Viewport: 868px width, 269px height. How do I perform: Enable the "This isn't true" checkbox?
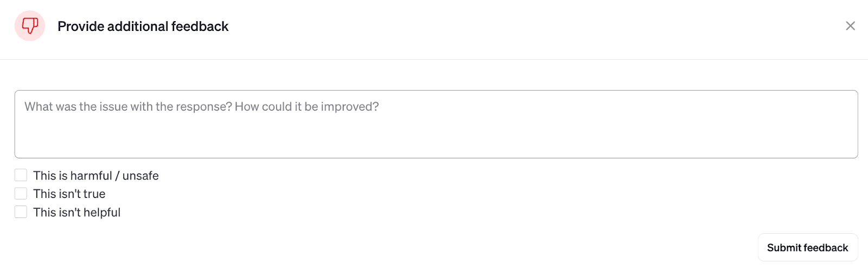coord(21,194)
